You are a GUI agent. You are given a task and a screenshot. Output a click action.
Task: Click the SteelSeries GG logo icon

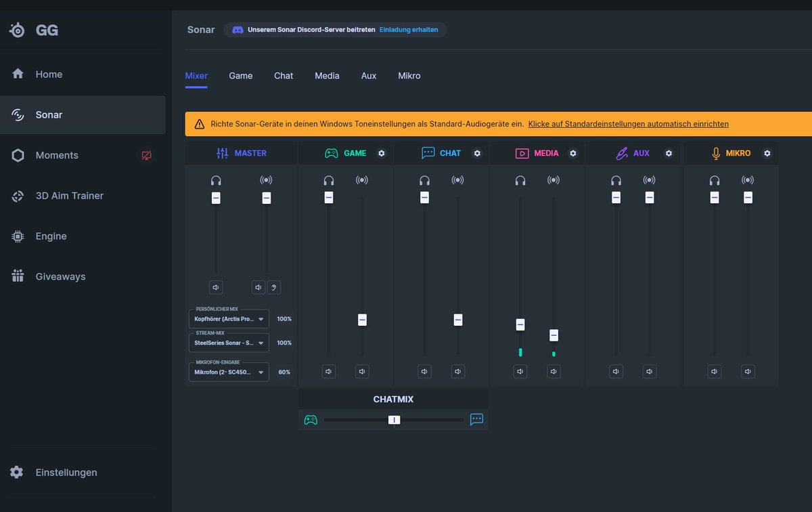[x=18, y=30]
